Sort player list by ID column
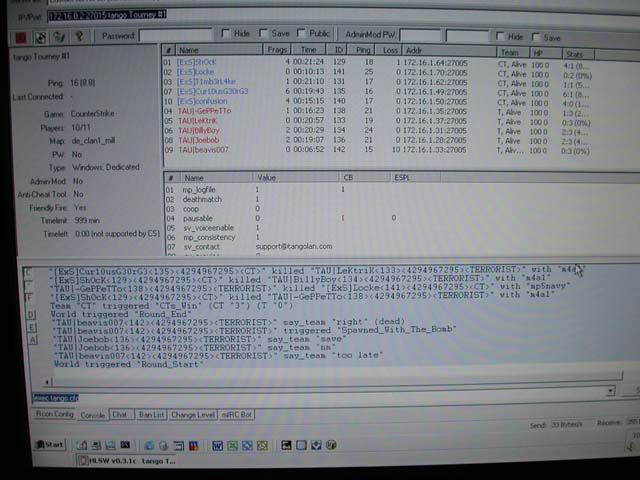 tap(337, 50)
